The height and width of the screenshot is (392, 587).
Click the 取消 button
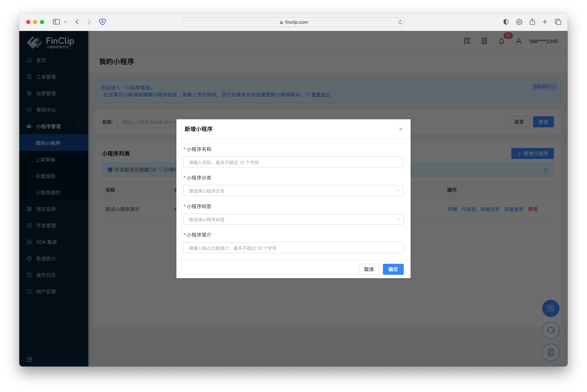click(369, 269)
